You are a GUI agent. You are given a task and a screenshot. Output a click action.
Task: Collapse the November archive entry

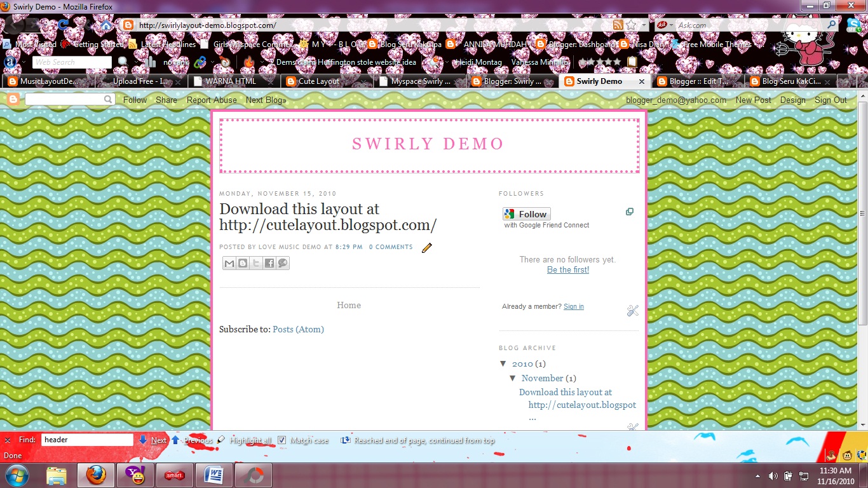click(513, 378)
